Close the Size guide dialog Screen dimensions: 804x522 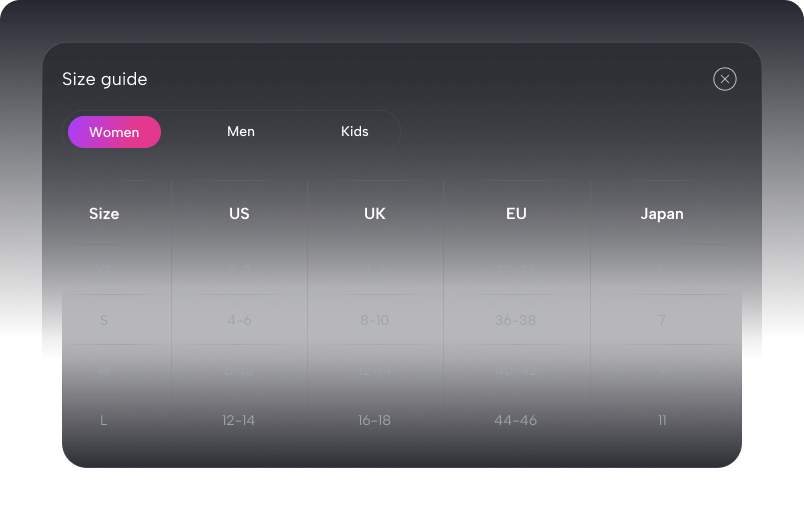tap(725, 79)
